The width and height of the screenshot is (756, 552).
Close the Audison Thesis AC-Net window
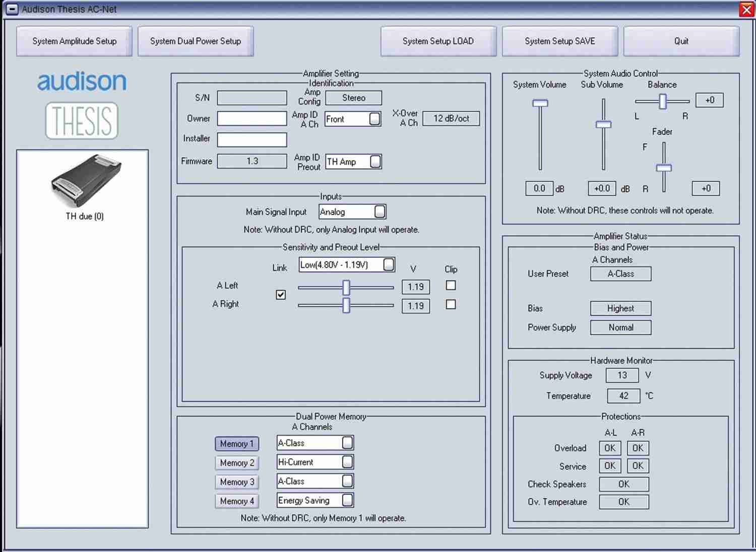click(746, 10)
